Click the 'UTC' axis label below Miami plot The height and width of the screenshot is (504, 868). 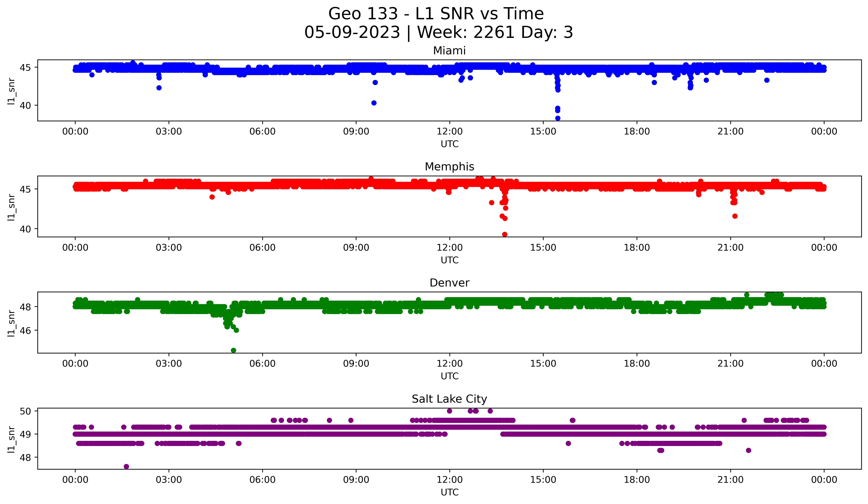tap(449, 144)
